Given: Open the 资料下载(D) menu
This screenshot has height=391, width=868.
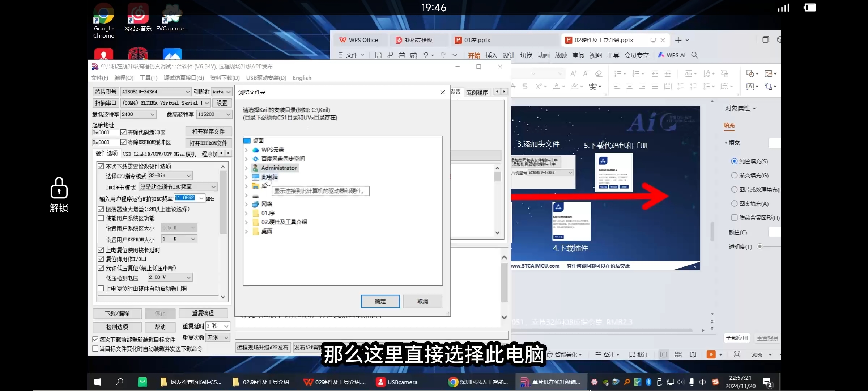Looking at the screenshot, I should pyautogui.click(x=225, y=78).
